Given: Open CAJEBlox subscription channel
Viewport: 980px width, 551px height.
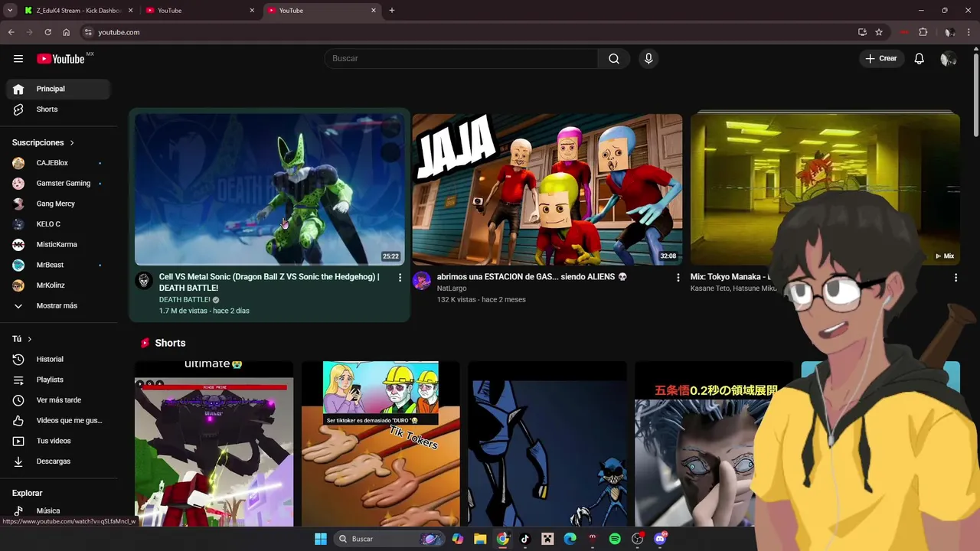Looking at the screenshot, I should 58,163.
